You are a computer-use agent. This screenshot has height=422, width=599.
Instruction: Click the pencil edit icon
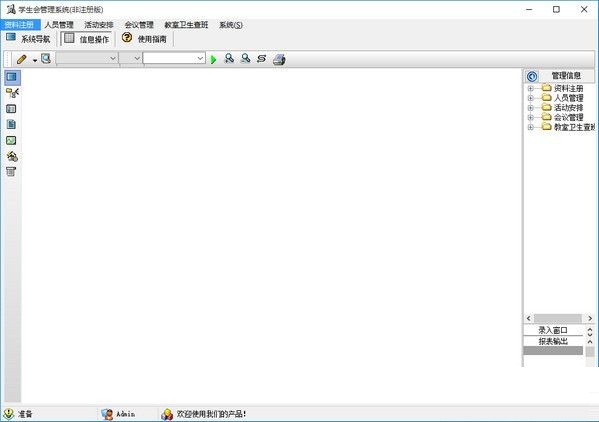click(21, 59)
